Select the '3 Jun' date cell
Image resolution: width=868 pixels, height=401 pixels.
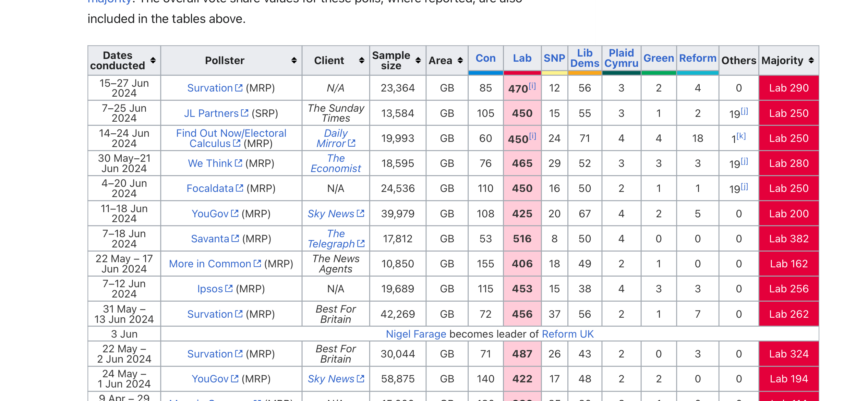coord(124,334)
